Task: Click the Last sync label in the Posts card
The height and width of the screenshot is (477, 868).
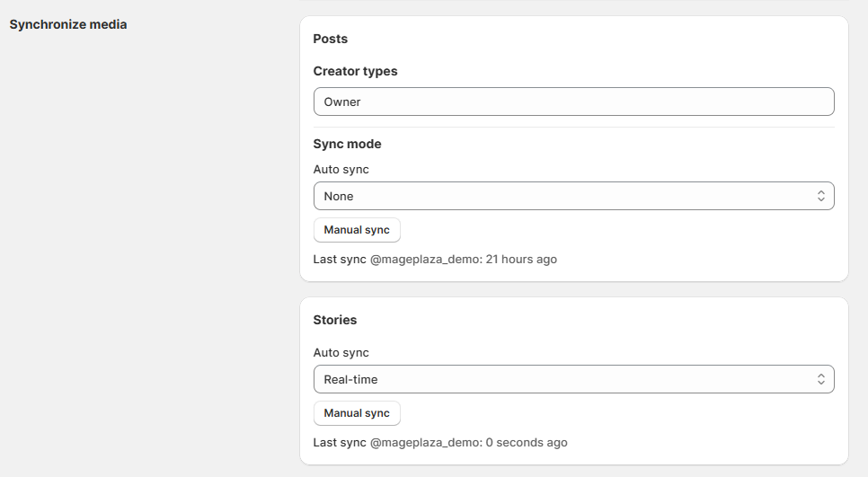Action: coord(340,259)
